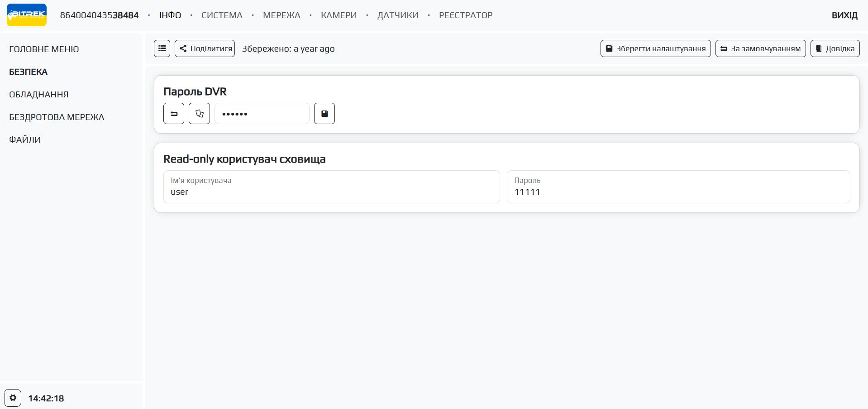
Task: Save DVR password using the floppy disk icon
Action: (x=324, y=114)
